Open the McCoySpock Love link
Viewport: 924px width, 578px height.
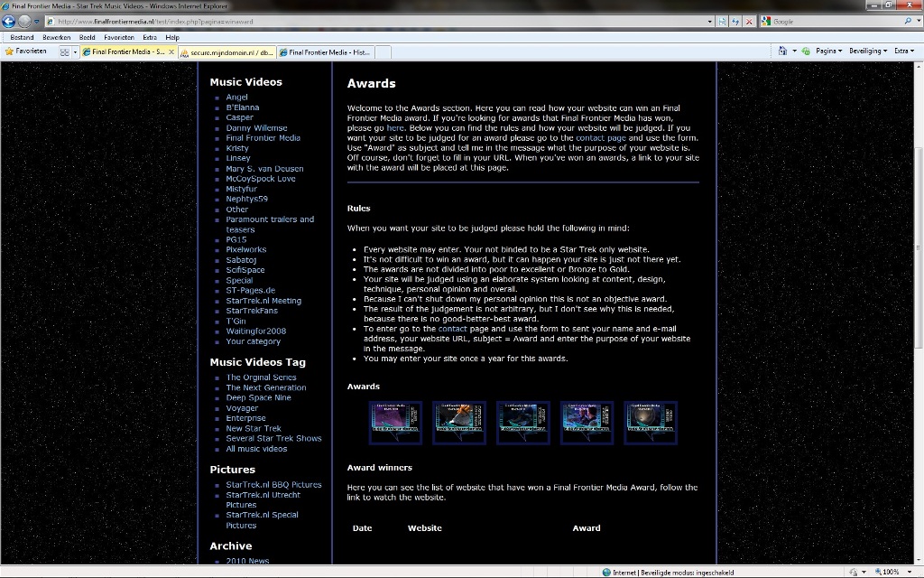(x=261, y=179)
